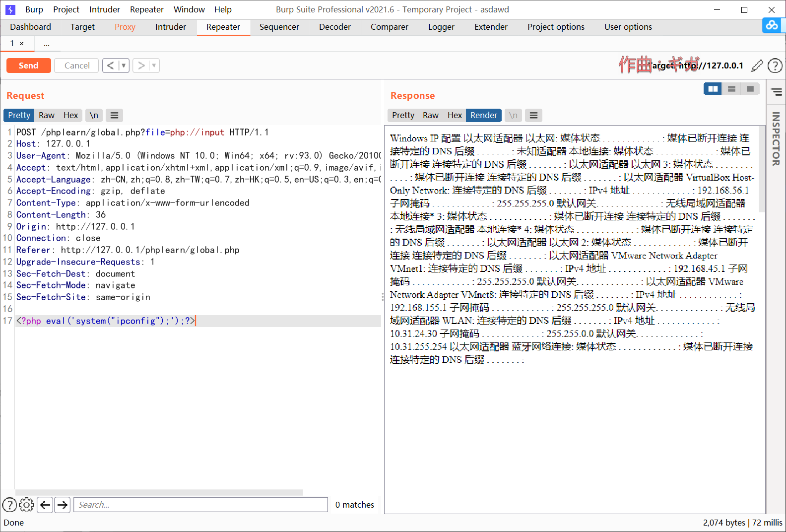Select the response Render tab
This screenshot has height=532, width=786.
[x=483, y=115]
